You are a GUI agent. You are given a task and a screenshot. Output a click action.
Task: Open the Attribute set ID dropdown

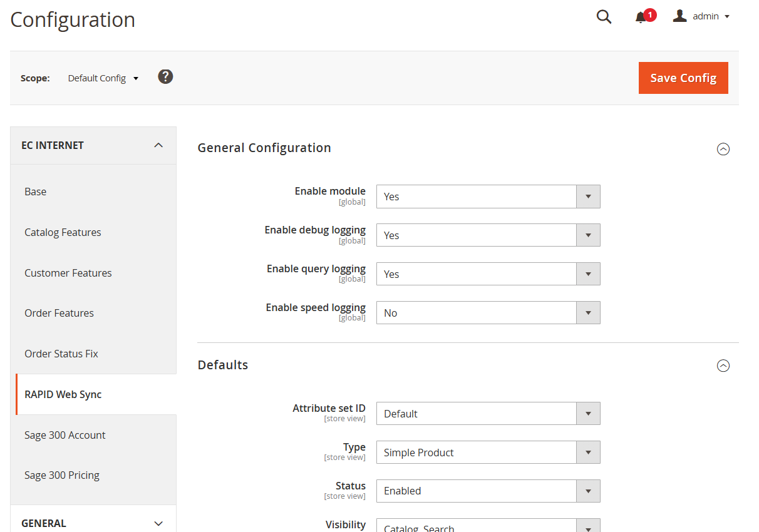(488, 414)
